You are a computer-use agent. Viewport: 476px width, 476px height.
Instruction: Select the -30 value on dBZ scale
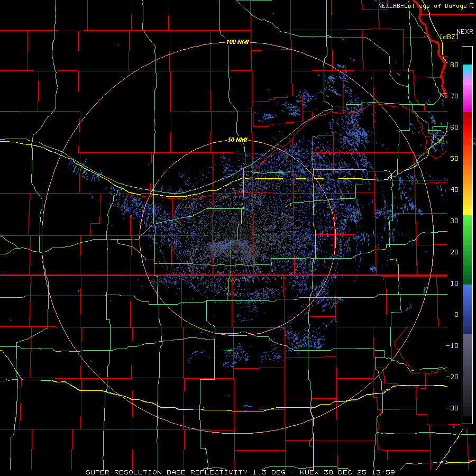coord(452,408)
